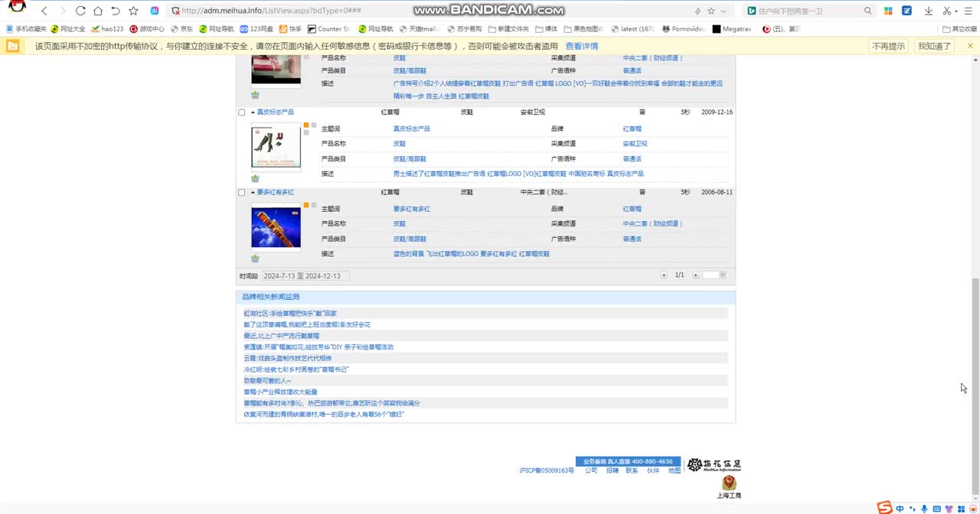The width and height of the screenshot is (980, 514).
Task: Check the box for 要多红有多红 row
Action: click(x=242, y=193)
